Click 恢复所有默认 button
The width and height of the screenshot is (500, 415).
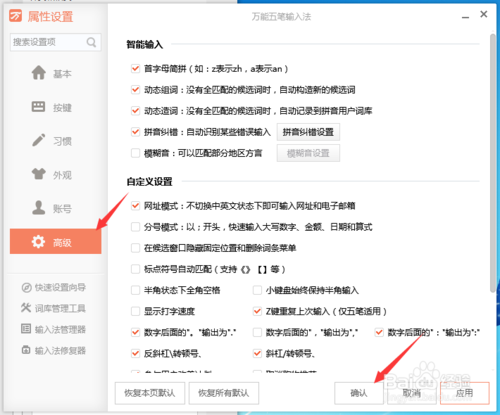click(x=224, y=393)
